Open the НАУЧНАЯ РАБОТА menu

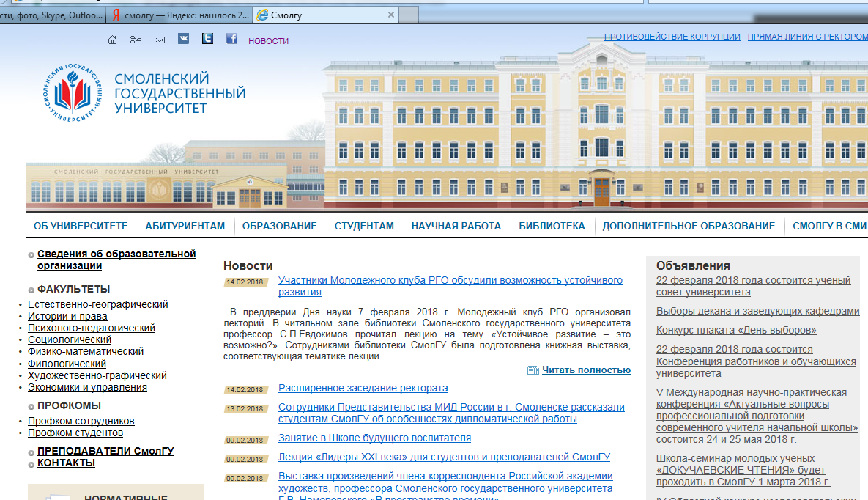click(x=456, y=226)
